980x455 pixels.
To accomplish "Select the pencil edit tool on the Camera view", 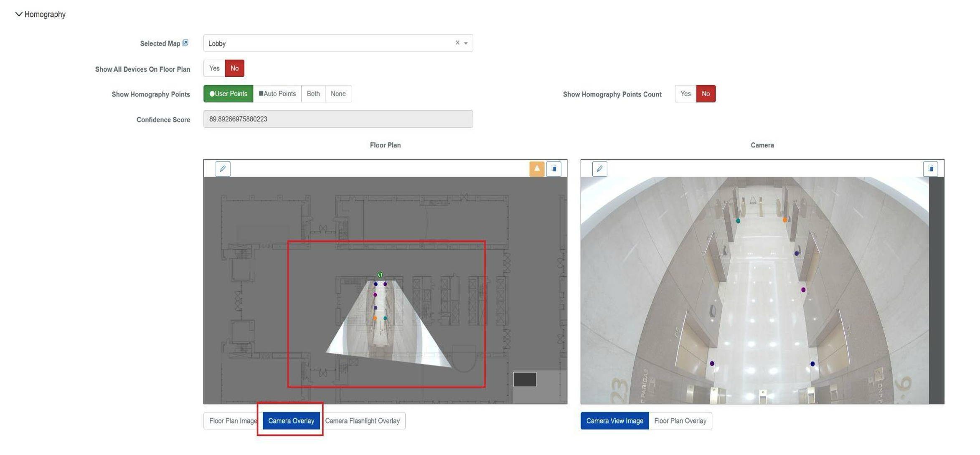I will pyautogui.click(x=600, y=169).
